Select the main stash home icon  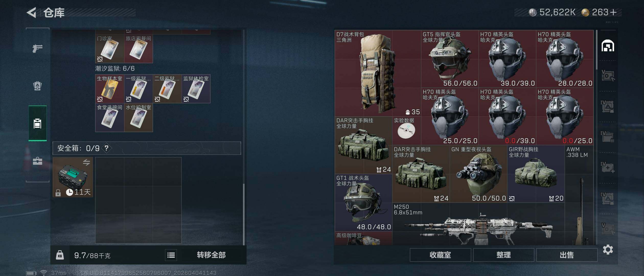pos(608,46)
